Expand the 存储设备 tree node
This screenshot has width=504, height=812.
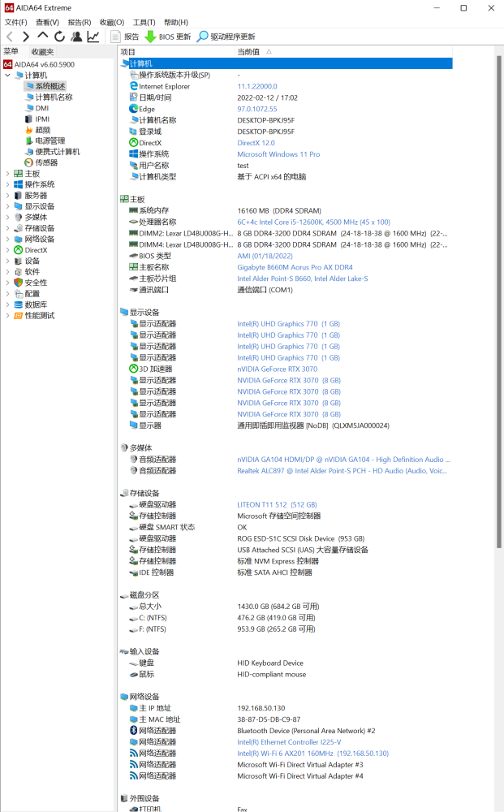click(x=8, y=228)
